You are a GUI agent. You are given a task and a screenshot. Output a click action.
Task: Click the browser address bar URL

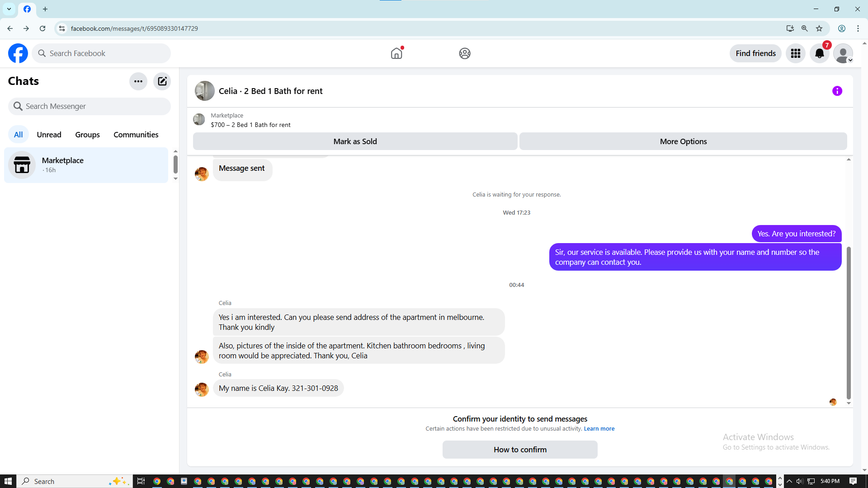[x=134, y=28]
